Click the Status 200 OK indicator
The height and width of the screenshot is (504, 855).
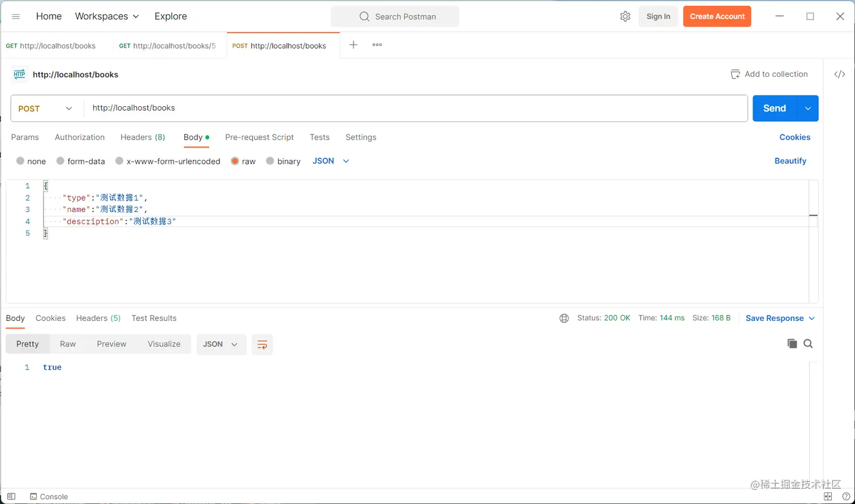tap(603, 318)
